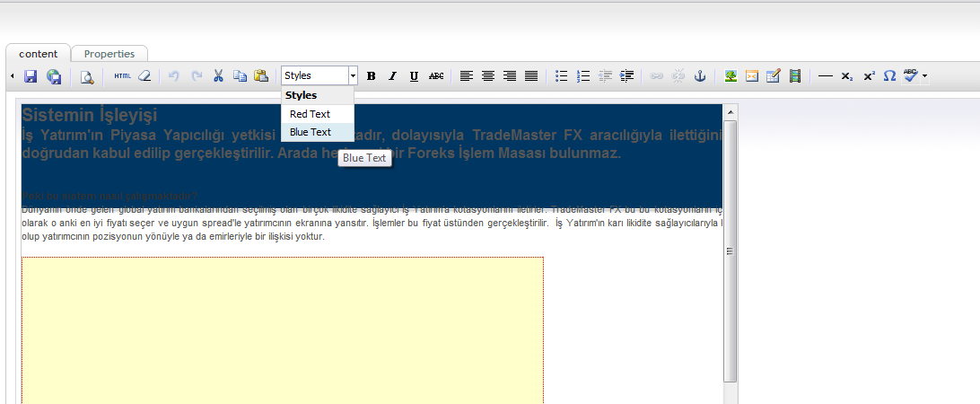Insert media using the film strip icon
Screen dimensions: 980x404
pyautogui.click(x=794, y=76)
